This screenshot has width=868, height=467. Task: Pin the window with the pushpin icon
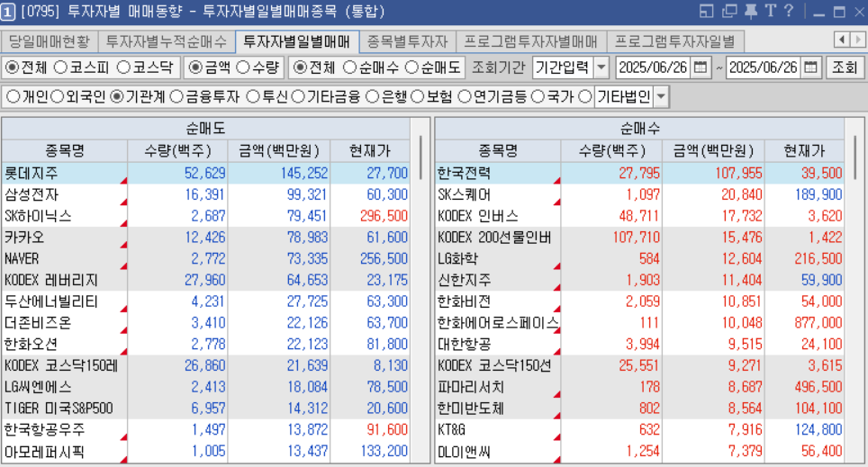[751, 11]
